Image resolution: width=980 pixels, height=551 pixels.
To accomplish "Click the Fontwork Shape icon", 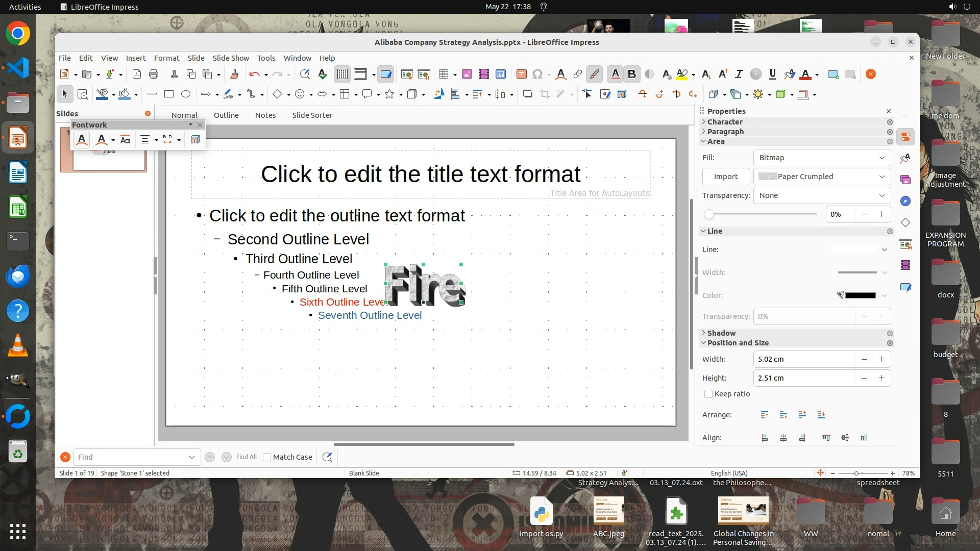I will click(x=102, y=140).
